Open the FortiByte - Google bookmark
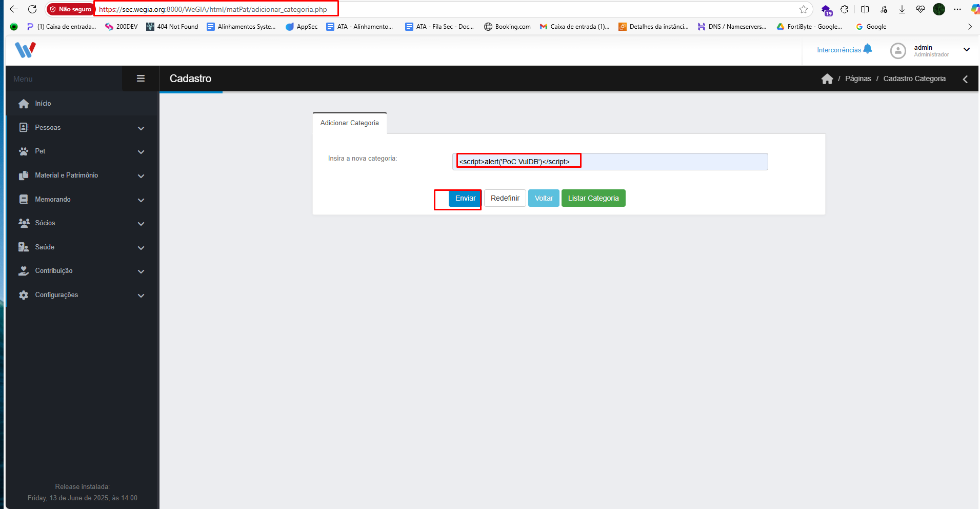Image resolution: width=980 pixels, height=509 pixels. [809, 27]
